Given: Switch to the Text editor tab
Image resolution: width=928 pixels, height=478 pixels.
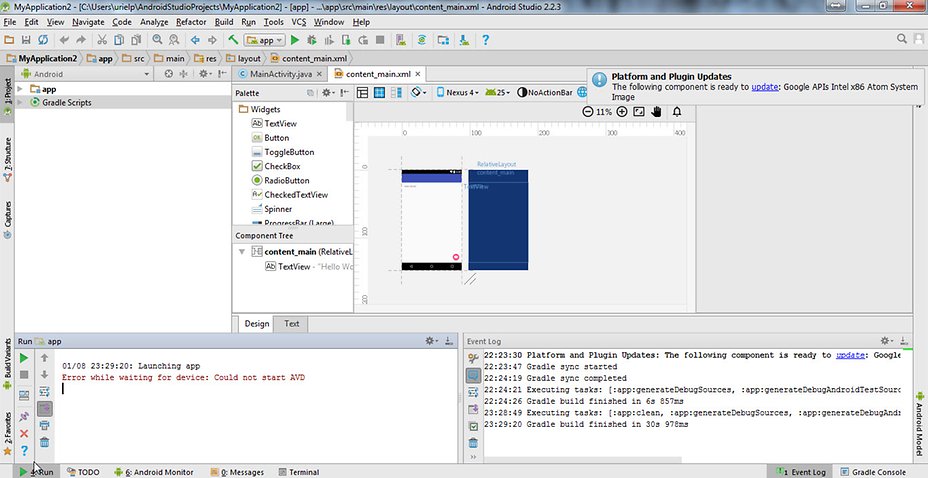Looking at the screenshot, I should [x=292, y=324].
